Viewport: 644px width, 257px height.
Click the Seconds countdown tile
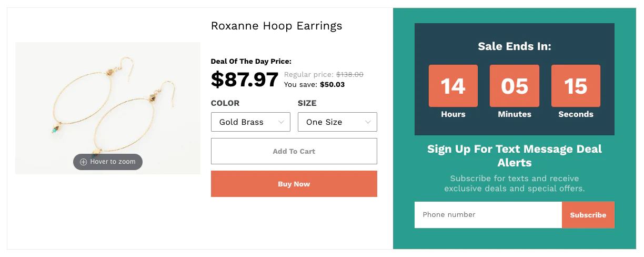[576, 86]
